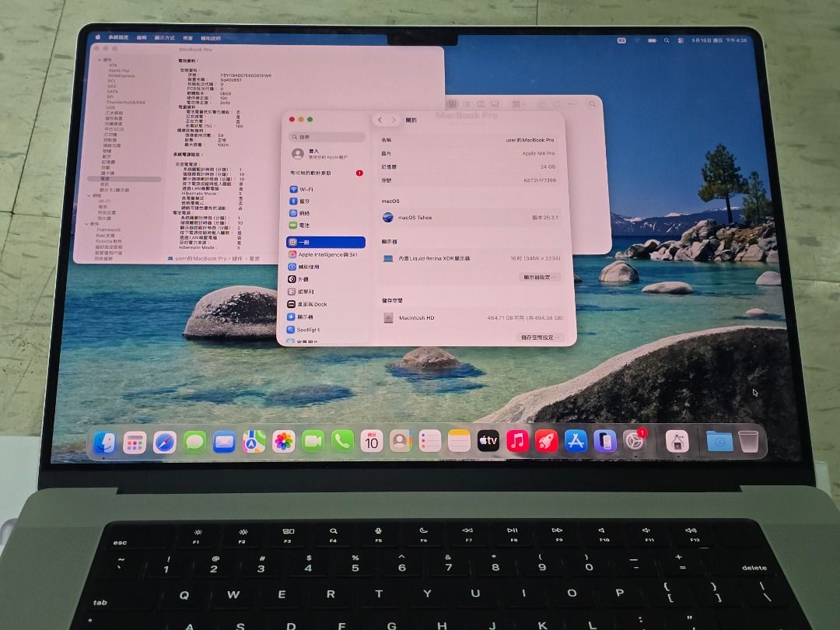Screen dimensions: 840x630
Task: Launch Safari from the Dock
Action: (164, 443)
